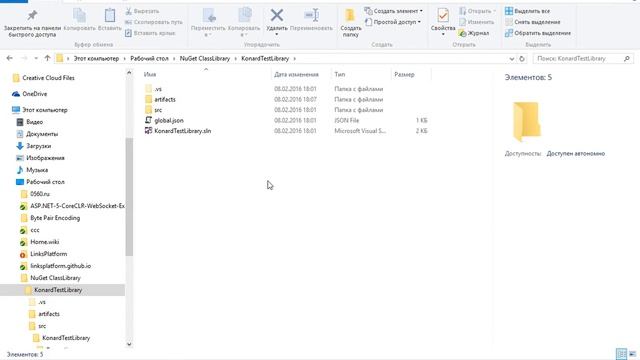
Task: Open Видео in navigation pane
Action: pos(34,122)
